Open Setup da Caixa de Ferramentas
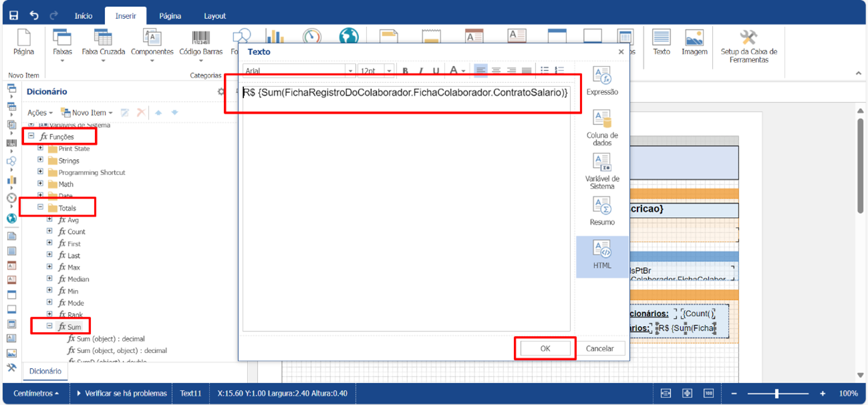868x405 pixels. pyautogui.click(x=748, y=45)
